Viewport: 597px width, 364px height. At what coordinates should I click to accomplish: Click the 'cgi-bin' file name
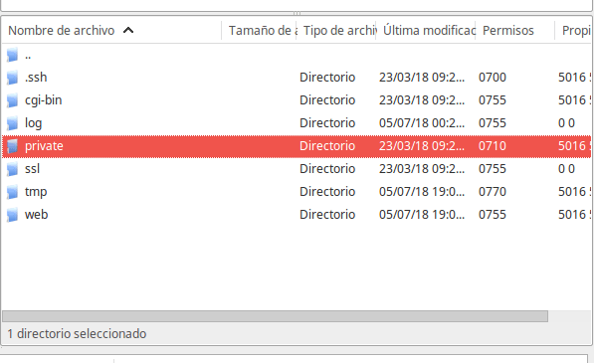pyautogui.click(x=44, y=100)
